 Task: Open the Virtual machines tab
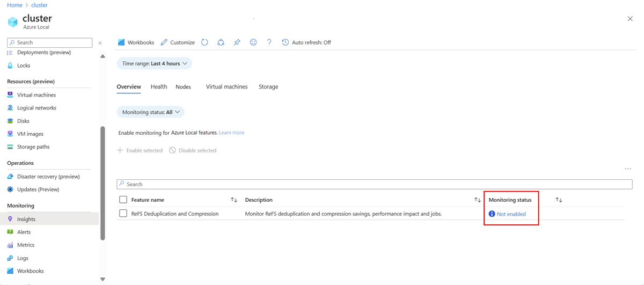[226, 86]
